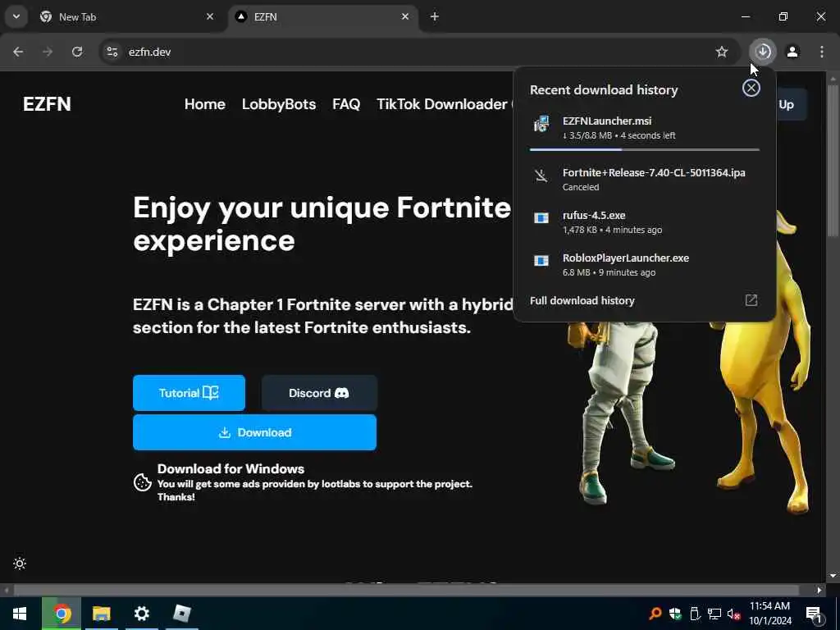Click the RobloxPlayerLauncher.exe file icon
This screenshot has width=840, height=630.
(x=541, y=261)
